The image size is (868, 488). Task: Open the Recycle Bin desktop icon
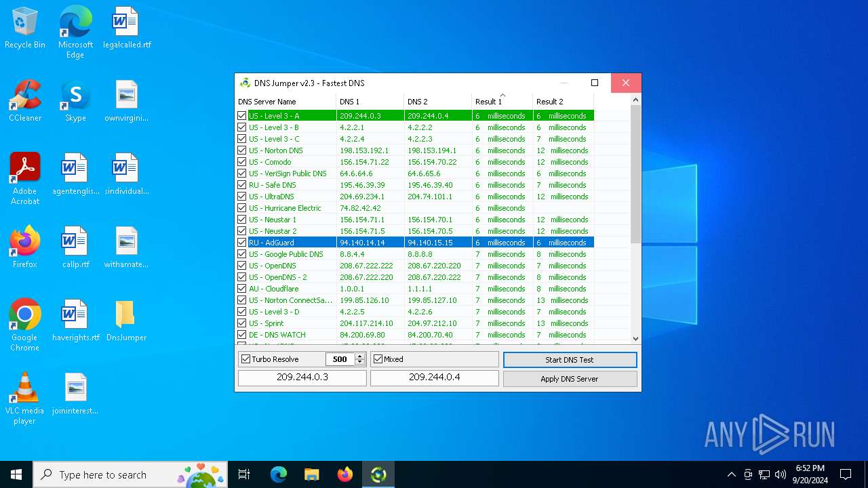25,28
